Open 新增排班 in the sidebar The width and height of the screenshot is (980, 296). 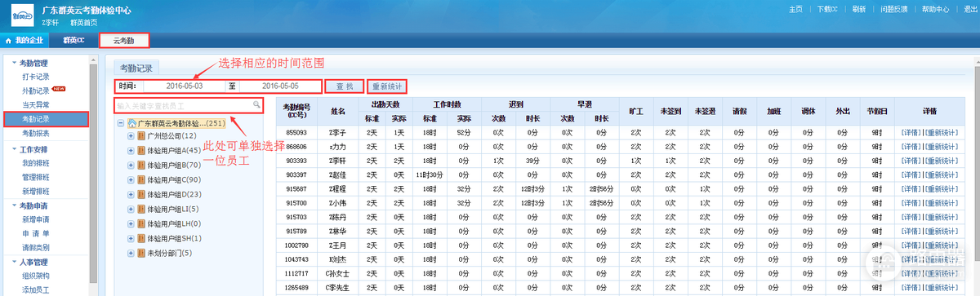(36, 191)
